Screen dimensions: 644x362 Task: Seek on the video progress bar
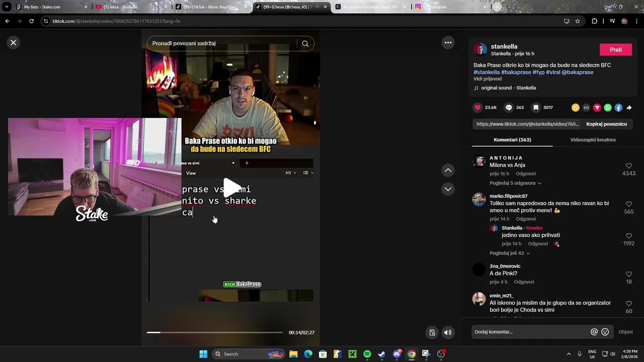click(x=214, y=332)
